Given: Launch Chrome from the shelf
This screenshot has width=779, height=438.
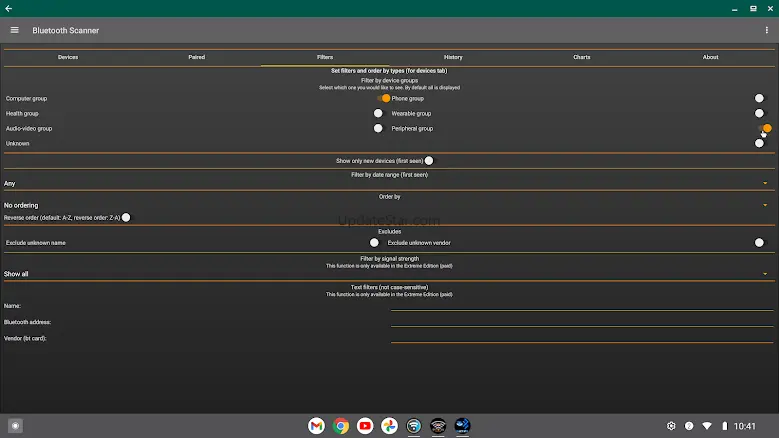Looking at the screenshot, I should (341, 426).
